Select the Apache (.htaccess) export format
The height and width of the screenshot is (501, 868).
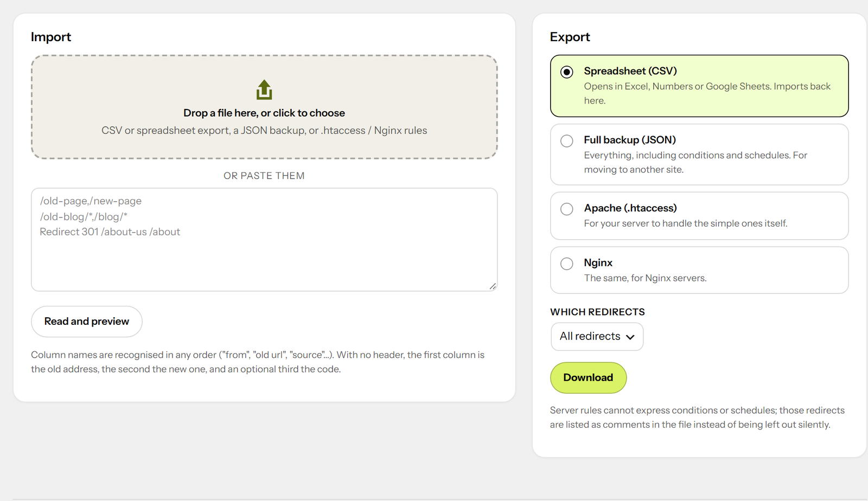click(x=567, y=209)
